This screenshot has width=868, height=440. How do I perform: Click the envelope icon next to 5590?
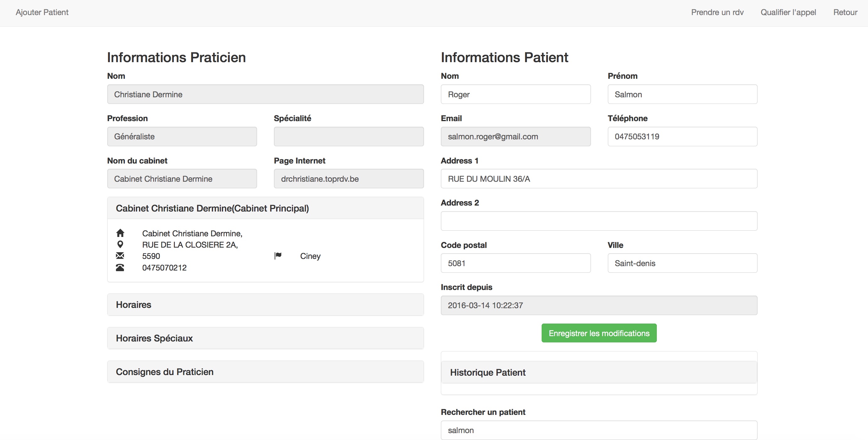click(x=120, y=256)
